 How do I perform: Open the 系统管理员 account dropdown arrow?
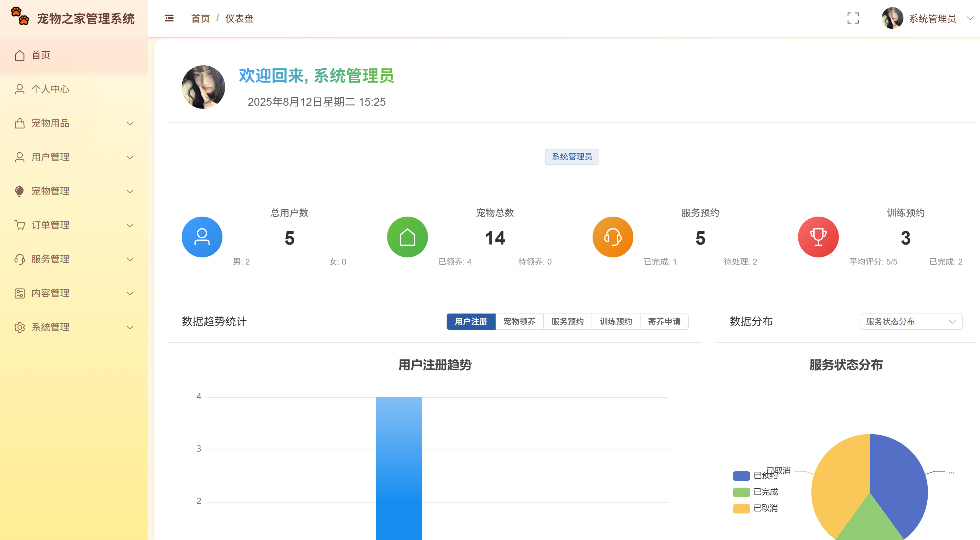tap(968, 18)
